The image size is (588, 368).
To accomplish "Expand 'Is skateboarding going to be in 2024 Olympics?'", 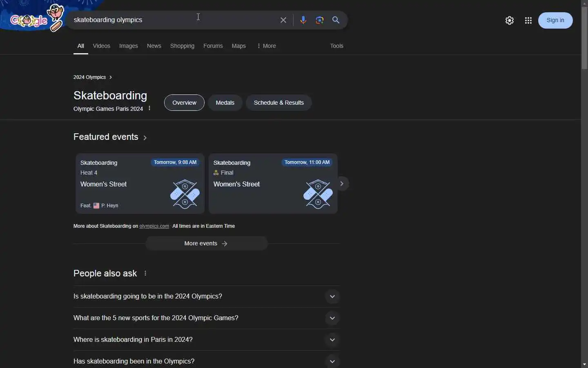I will (x=207, y=296).
